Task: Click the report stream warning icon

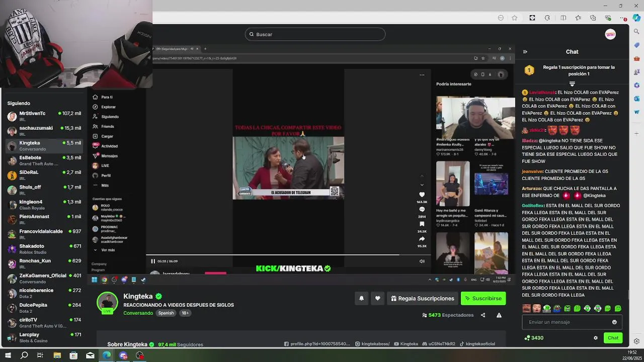Action: tap(499, 315)
